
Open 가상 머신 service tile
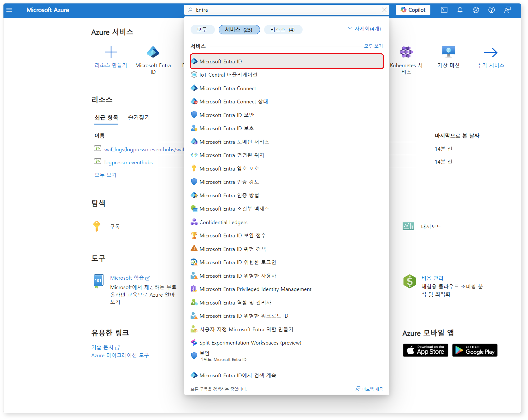pos(448,57)
